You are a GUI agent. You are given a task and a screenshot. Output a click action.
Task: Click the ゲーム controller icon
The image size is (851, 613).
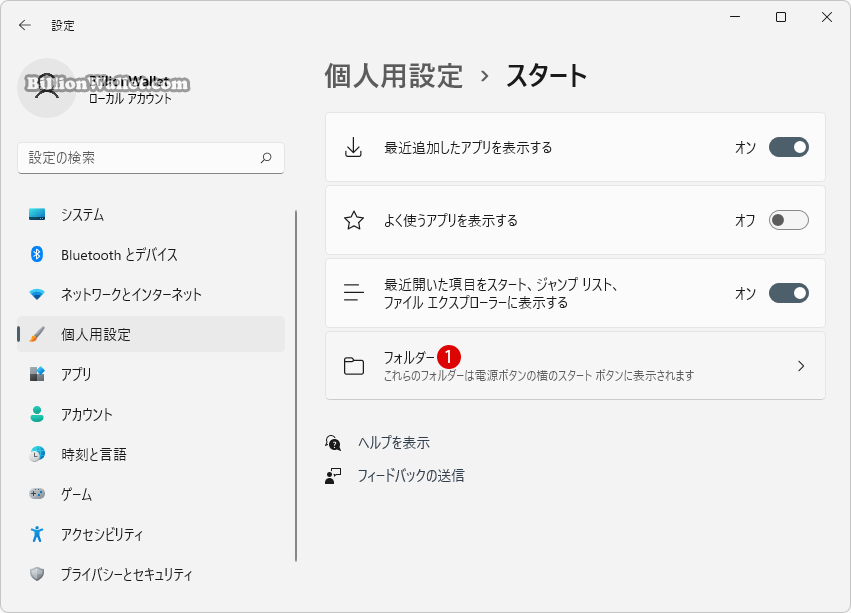[37, 494]
